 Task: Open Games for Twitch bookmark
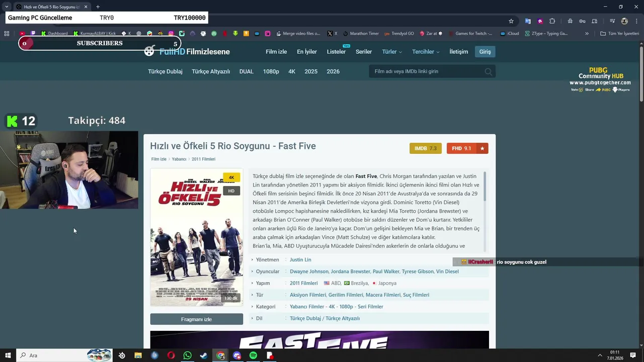click(470, 34)
